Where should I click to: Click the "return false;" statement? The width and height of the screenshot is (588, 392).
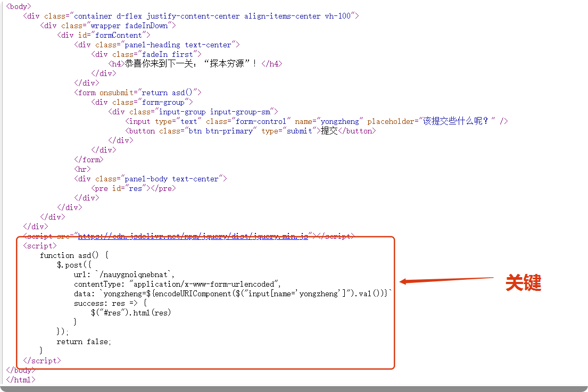coord(84,341)
